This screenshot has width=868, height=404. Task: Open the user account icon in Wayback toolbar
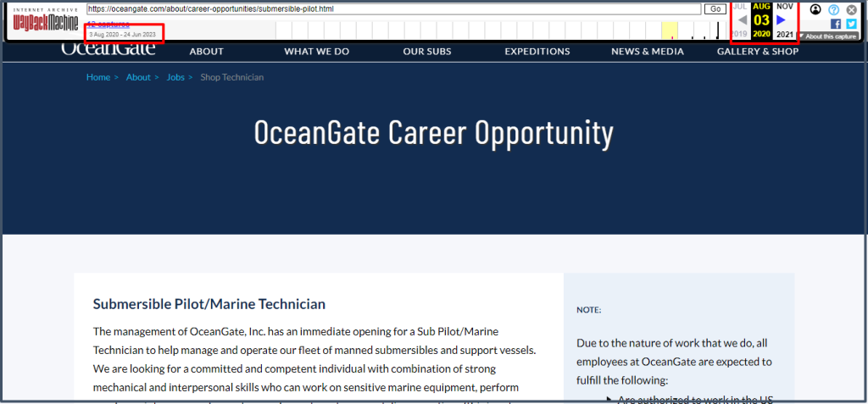(815, 9)
